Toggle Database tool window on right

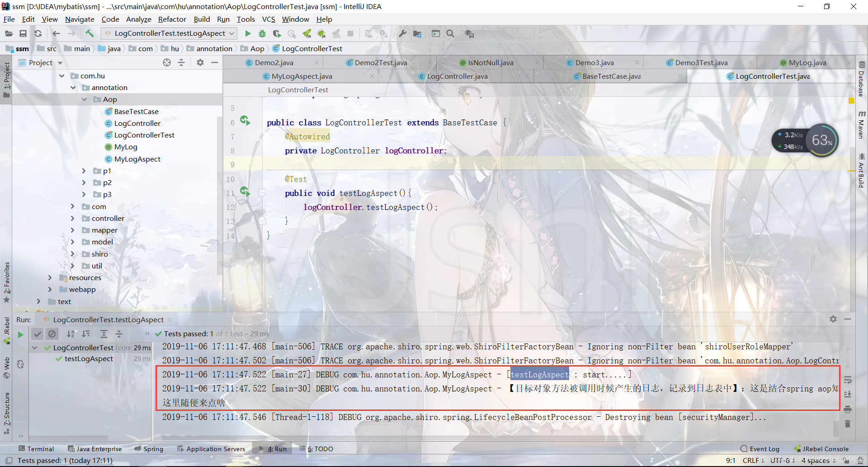(x=862, y=79)
